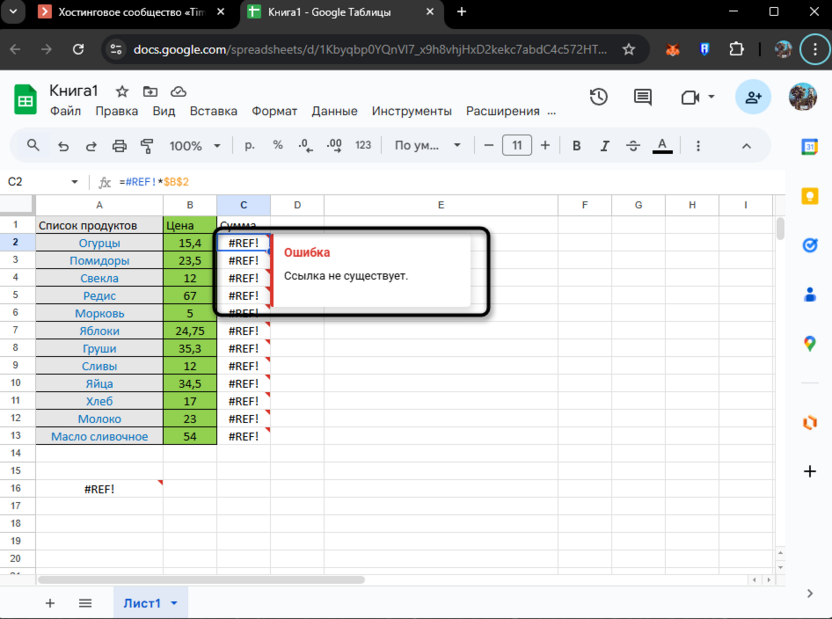Open the Инструменты menu
Image resolution: width=832 pixels, height=619 pixels.
point(412,111)
